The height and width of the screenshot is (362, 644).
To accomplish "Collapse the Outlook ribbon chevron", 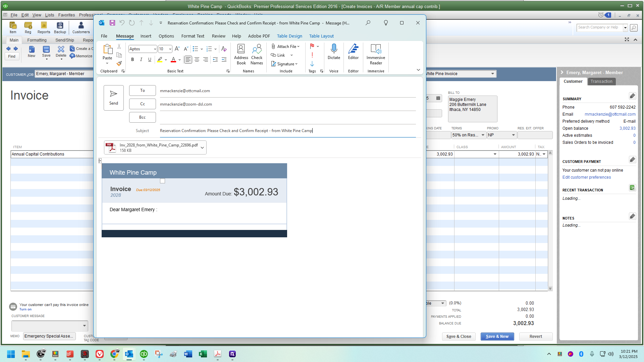I will pos(418,70).
